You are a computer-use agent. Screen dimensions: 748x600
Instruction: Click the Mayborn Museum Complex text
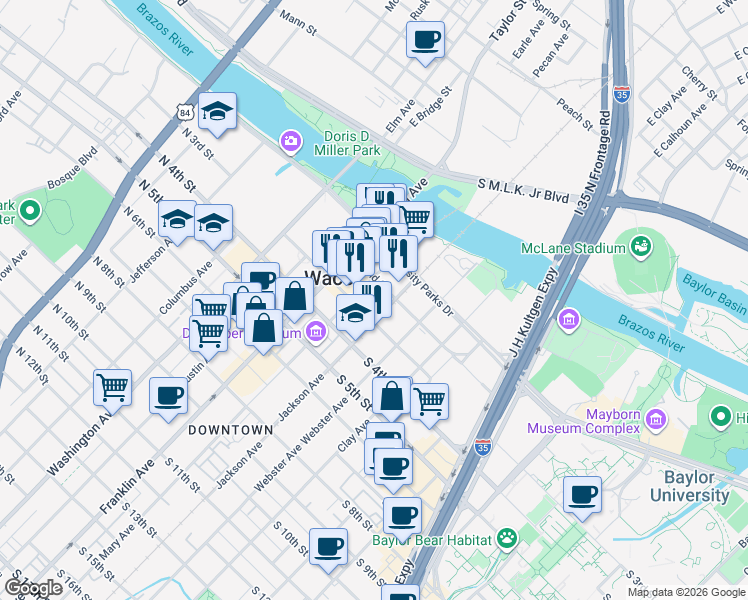point(583,421)
